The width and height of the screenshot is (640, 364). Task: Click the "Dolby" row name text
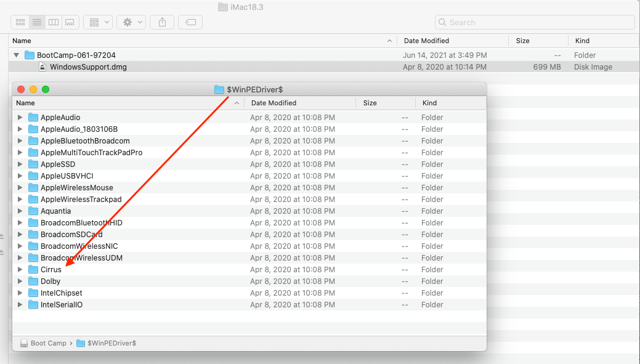click(51, 281)
